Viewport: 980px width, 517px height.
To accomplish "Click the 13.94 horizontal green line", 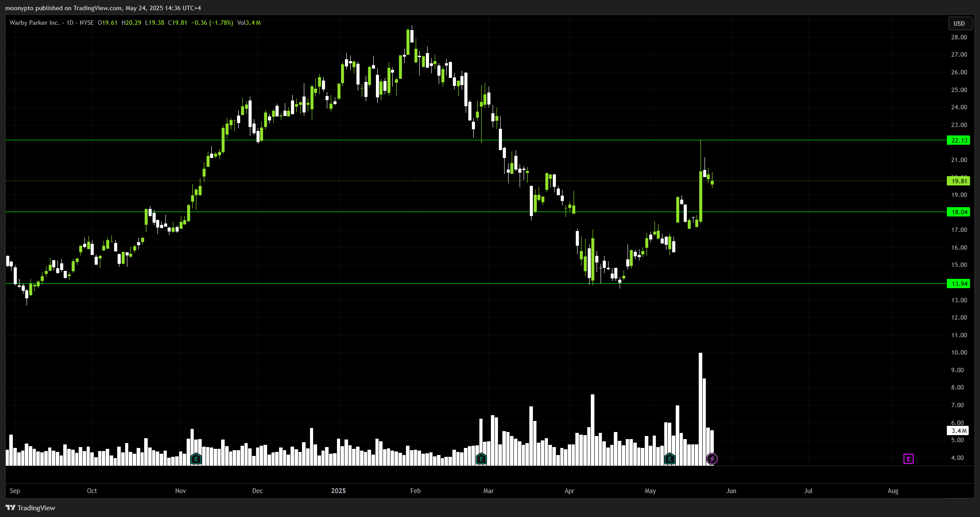I will 476,284.
